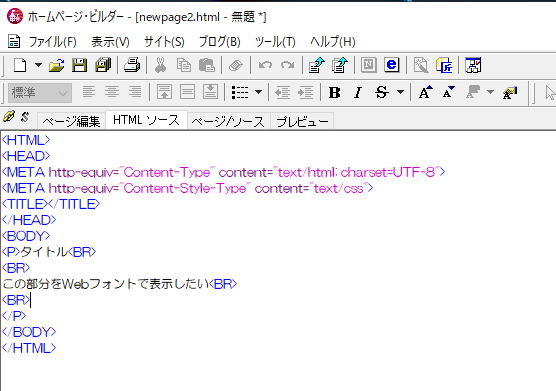The height and width of the screenshot is (391, 556).
Task: Click the text background color icon
Action: [510, 93]
